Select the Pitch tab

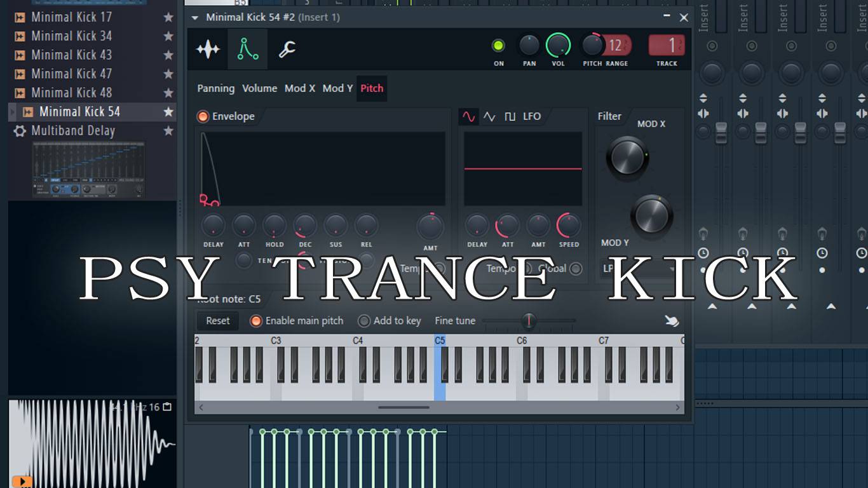(372, 88)
